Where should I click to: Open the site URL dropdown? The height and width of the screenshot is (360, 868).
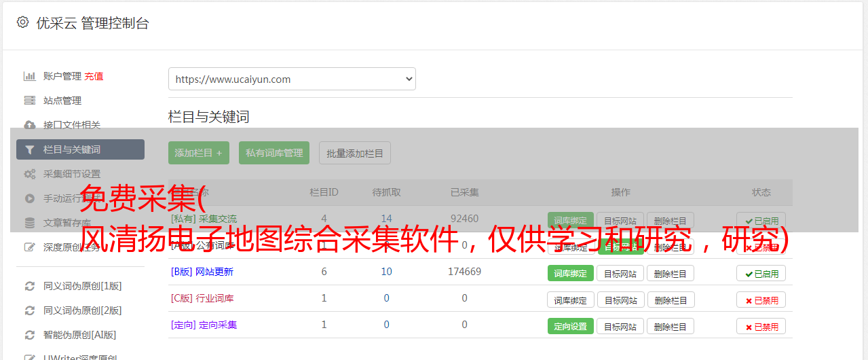pos(292,79)
